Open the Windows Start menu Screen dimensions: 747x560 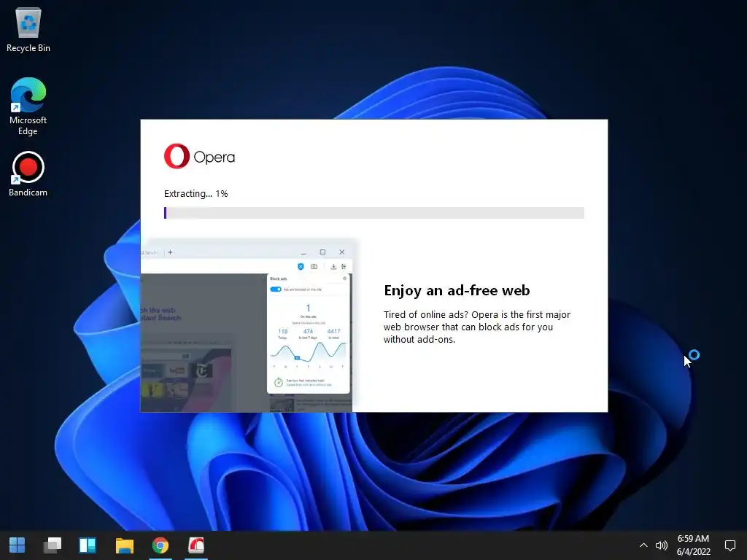[18, 545]
